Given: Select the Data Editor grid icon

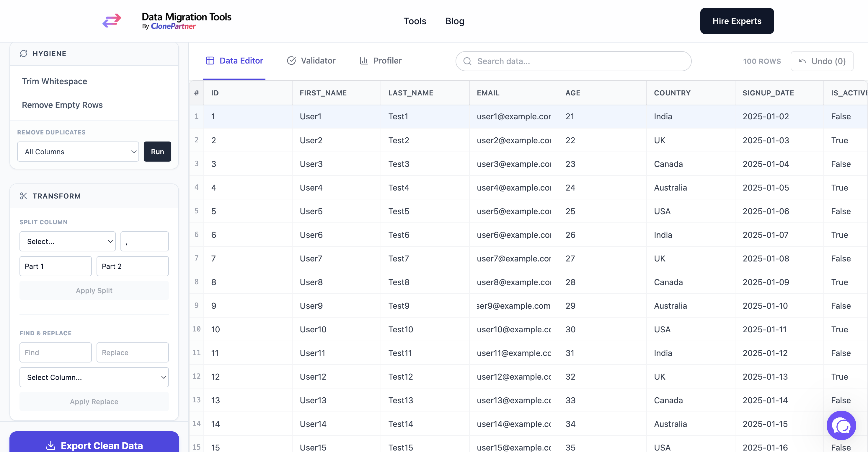Looking at the screenshot, I should coord(210,60).
